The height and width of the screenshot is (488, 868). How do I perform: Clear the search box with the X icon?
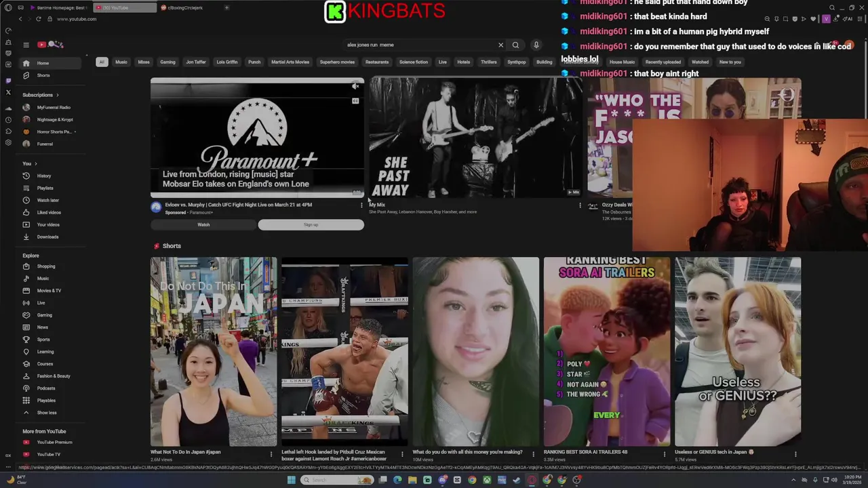pos(501,45)
